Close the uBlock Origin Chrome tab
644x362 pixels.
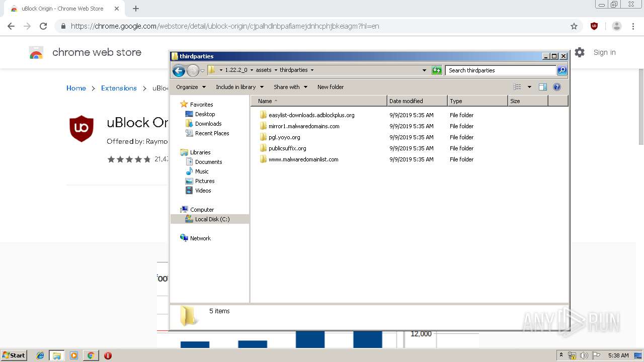pos(117,9)
